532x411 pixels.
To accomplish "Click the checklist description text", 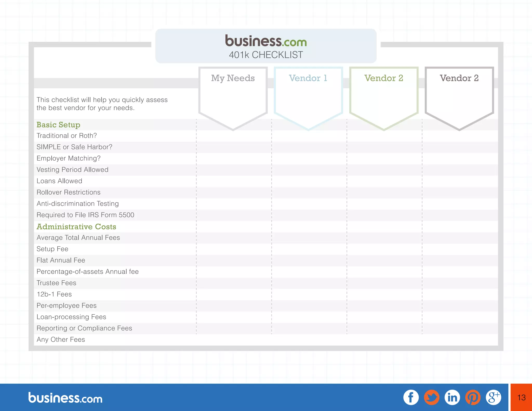I will 102,104.
